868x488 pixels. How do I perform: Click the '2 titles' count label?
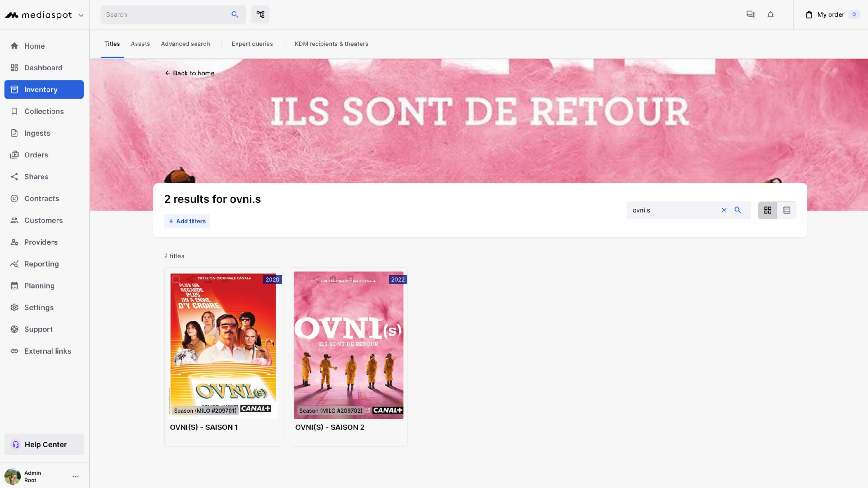point(174,256)
